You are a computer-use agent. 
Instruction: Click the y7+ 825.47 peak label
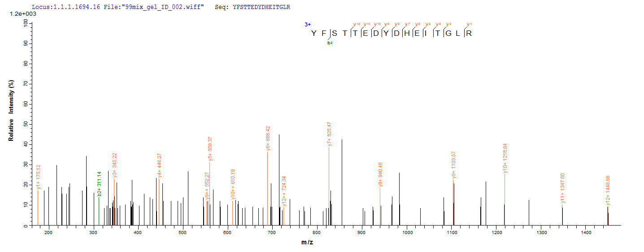point(330,134)
